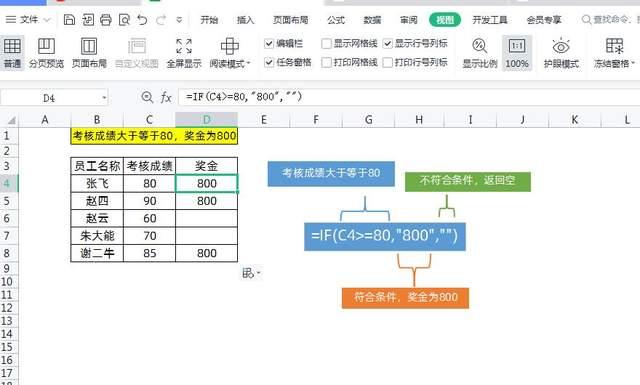Set zoom with the 100% button
640x385 pixels.
click(517, 53)
